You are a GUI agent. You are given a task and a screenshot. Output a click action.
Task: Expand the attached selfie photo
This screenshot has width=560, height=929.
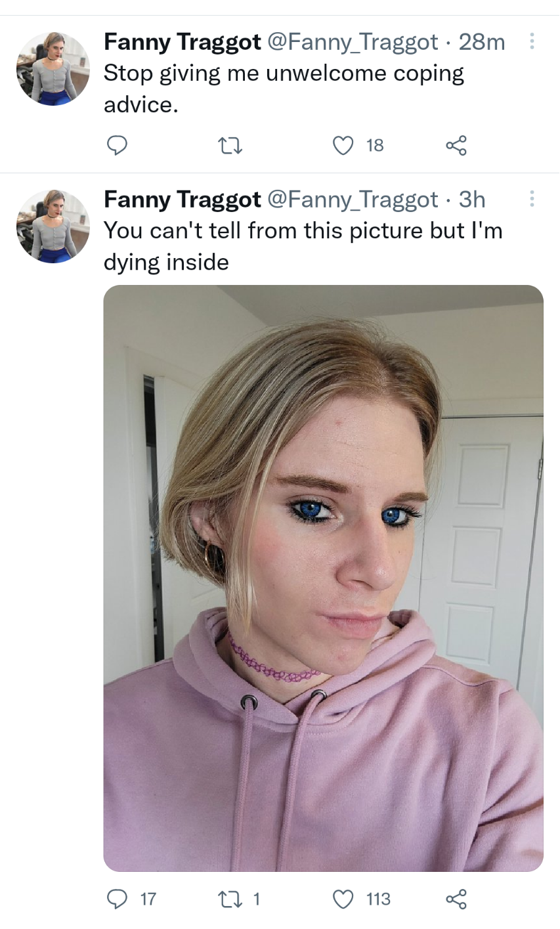tap(323, 578)
